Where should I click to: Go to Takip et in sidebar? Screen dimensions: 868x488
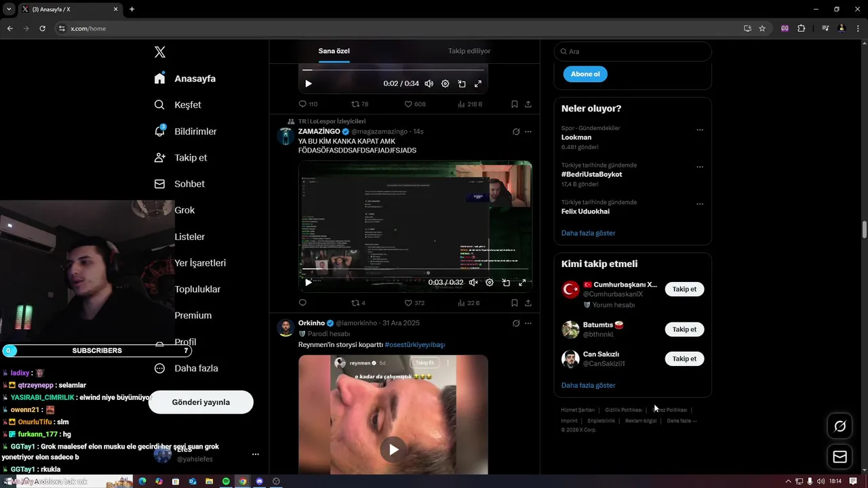180,157
